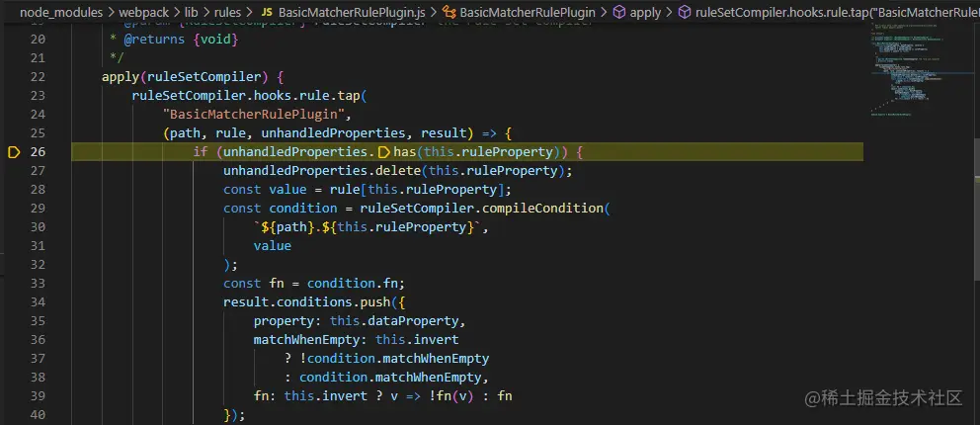Viewport: 980px width, 425px height.
Task: Select apply method breadcrumb
Action: pyautogui.click(x=645, y=11)
